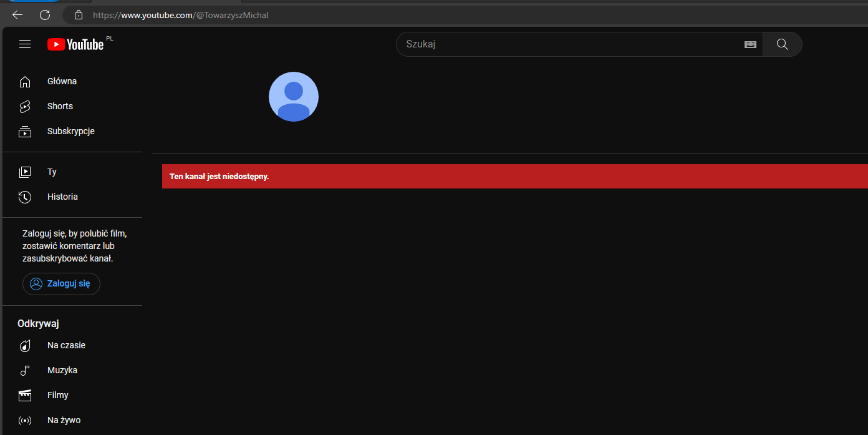The height and width of the screenshot is (435, 868).
Task: Click the Historia clock icon
Action: pos(25,197)
